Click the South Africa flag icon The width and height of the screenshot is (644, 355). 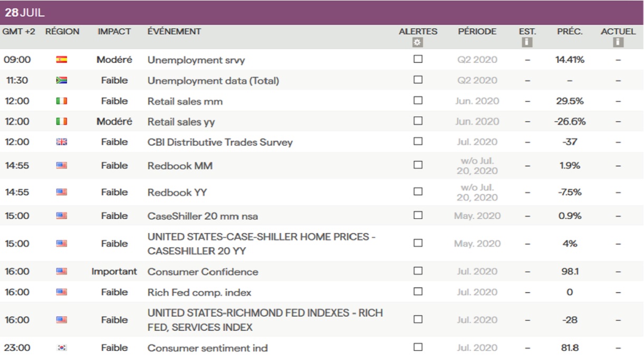(62, 80)
